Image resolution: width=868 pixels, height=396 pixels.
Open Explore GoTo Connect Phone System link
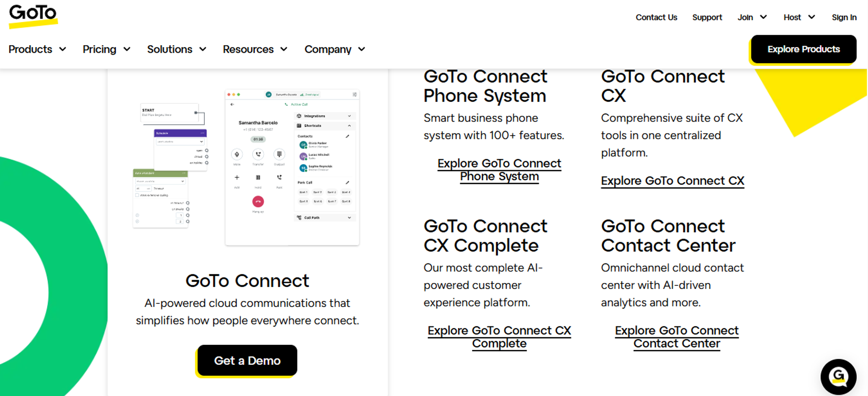[x=499, y=170]
